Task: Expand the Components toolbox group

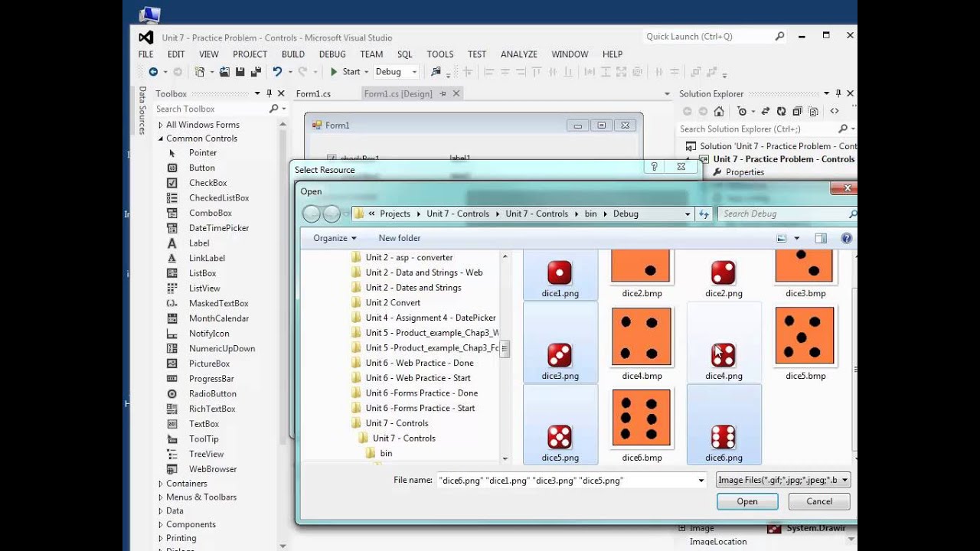Action: pyautogui.click(x=161, y=525)
